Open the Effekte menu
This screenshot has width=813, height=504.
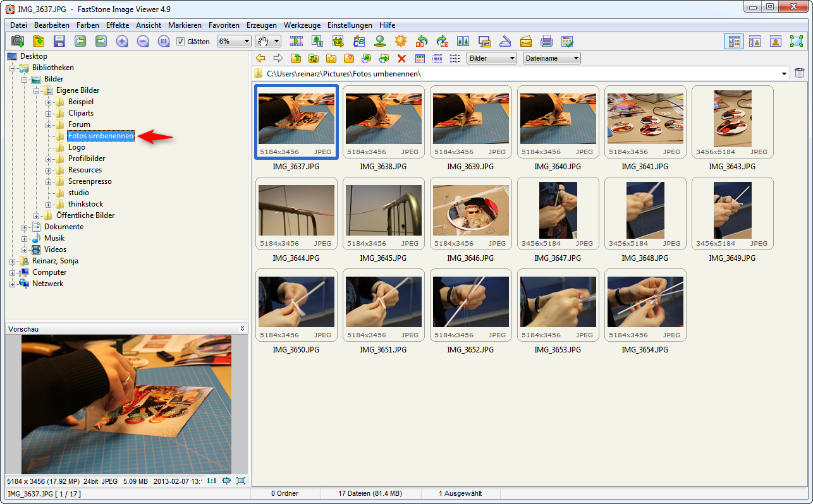118,25
